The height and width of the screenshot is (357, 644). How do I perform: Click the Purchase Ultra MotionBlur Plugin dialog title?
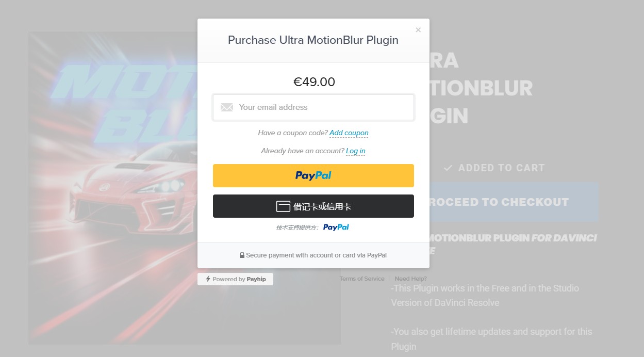313,40
